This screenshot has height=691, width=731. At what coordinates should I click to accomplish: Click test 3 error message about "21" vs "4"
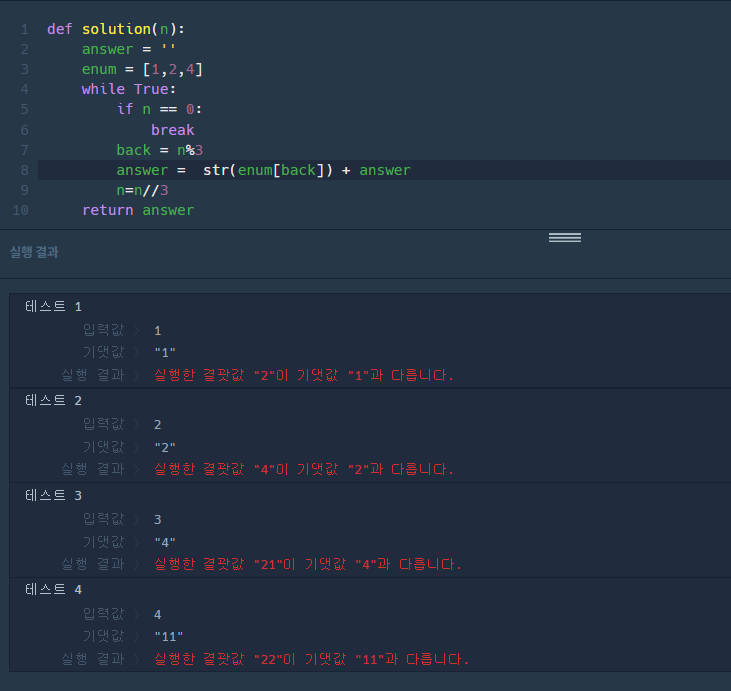308,564
